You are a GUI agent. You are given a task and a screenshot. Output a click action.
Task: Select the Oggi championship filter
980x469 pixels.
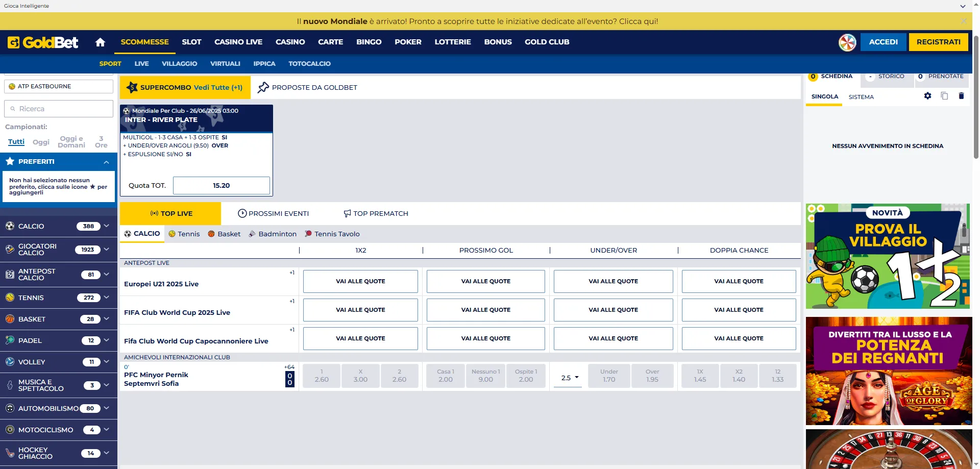(41, 142)
